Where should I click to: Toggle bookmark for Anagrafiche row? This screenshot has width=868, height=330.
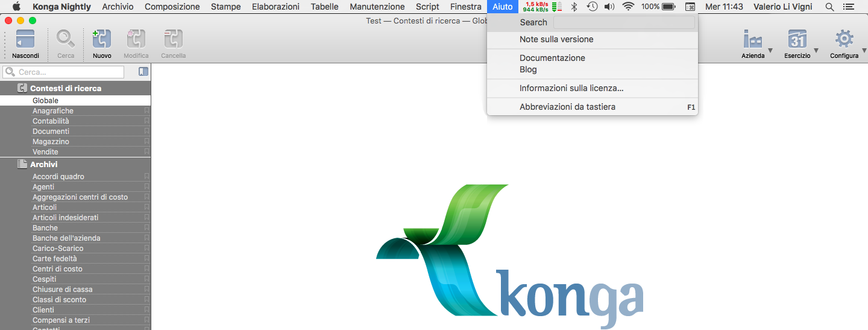pyautogui.click(x=146, y=111)
